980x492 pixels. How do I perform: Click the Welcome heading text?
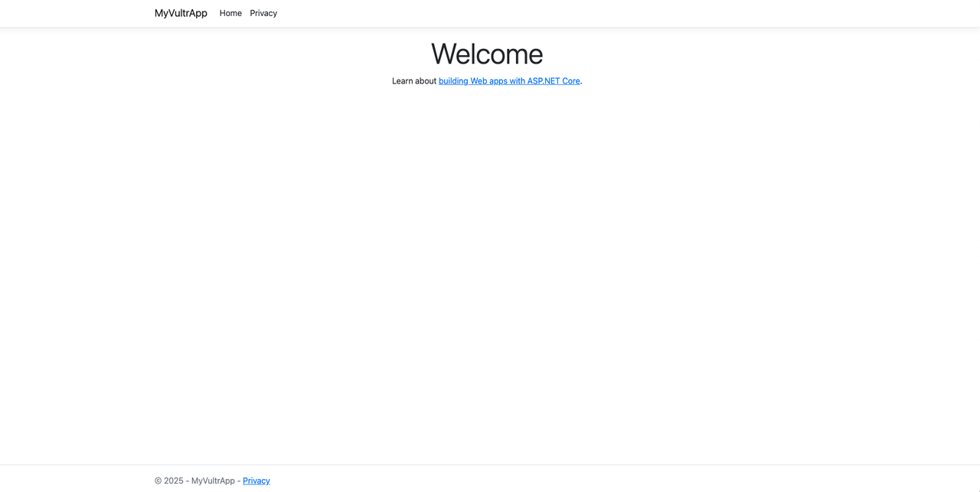(486, 54)
